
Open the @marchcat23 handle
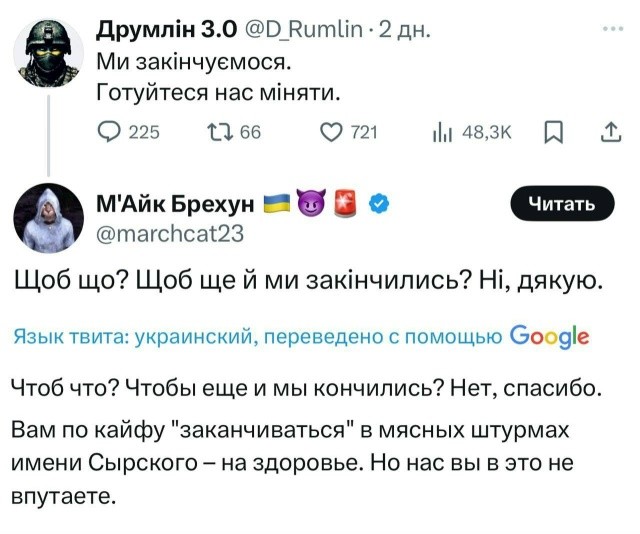[168, 233]
